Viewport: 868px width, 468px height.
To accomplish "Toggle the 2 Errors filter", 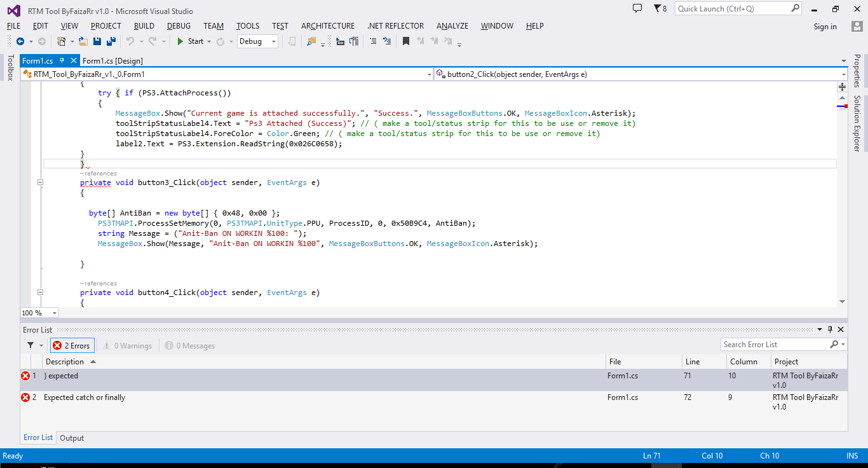I will tap(72, 345).
